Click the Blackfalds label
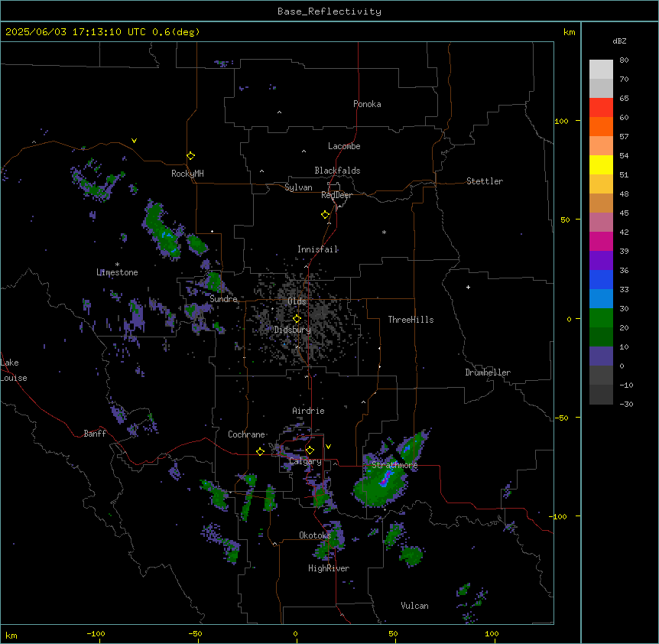 (x=337, y=171)
